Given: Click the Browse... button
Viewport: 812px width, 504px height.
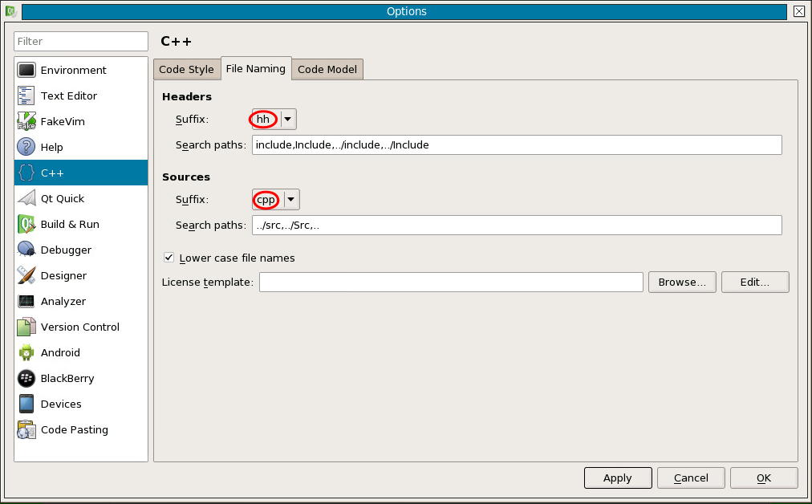Looking at the screenshot, I should click(x=682, y=282).
